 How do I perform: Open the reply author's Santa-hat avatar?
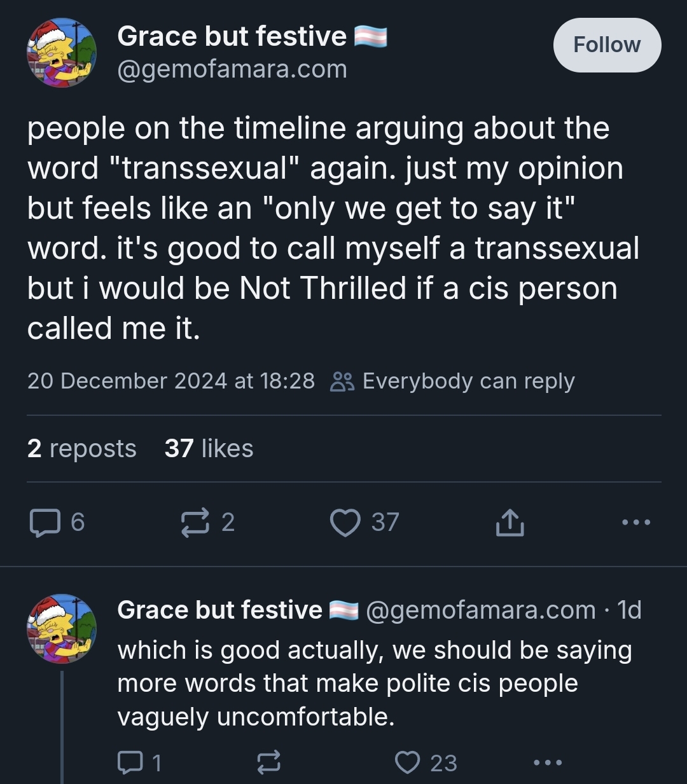click(61, 629)
